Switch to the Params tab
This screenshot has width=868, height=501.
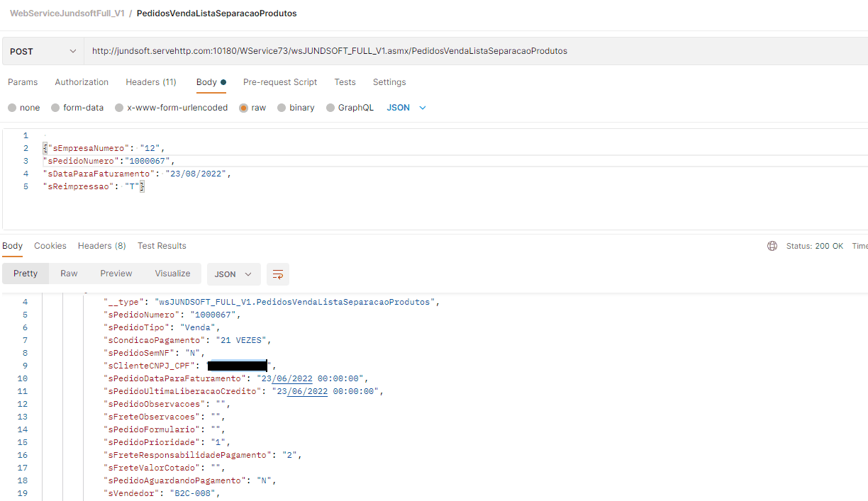coord(23,82)
